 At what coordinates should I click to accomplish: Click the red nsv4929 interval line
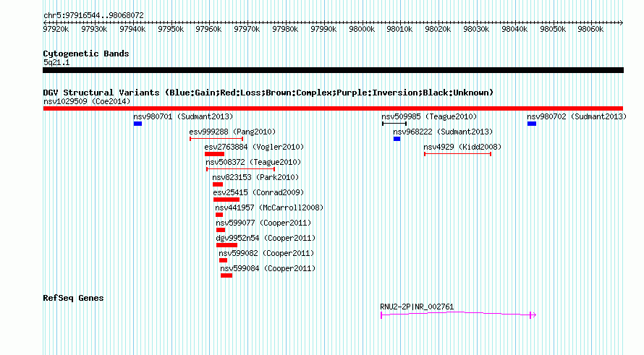click(x=457, y=154)
